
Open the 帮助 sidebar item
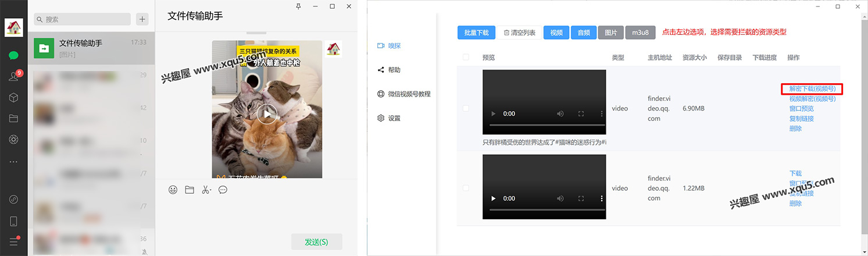(x=389, y=70)
